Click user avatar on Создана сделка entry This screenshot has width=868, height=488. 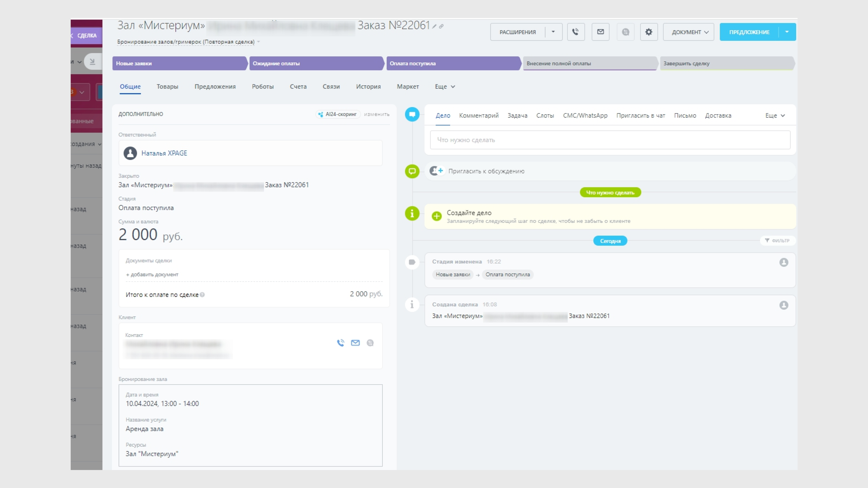(784, 305)
